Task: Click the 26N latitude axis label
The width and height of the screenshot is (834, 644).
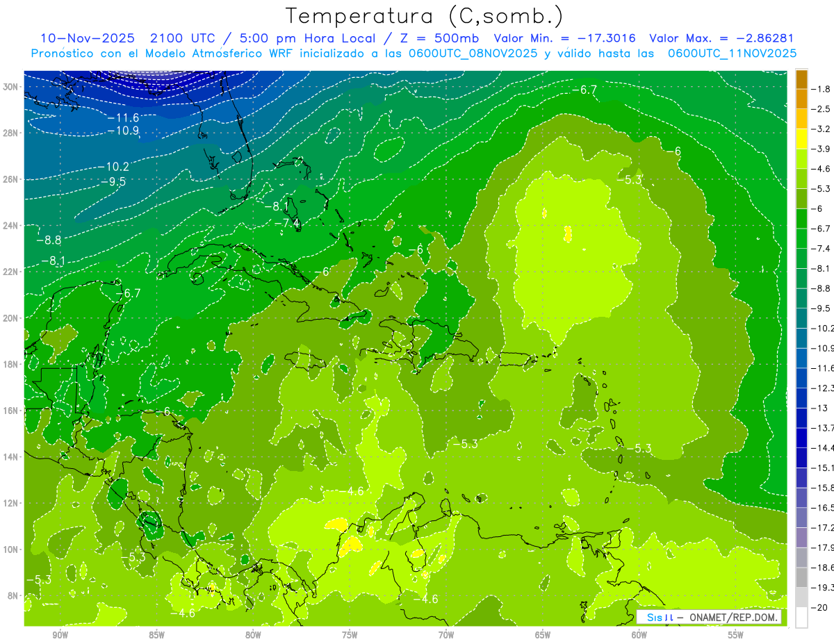Action: point(12,179)
